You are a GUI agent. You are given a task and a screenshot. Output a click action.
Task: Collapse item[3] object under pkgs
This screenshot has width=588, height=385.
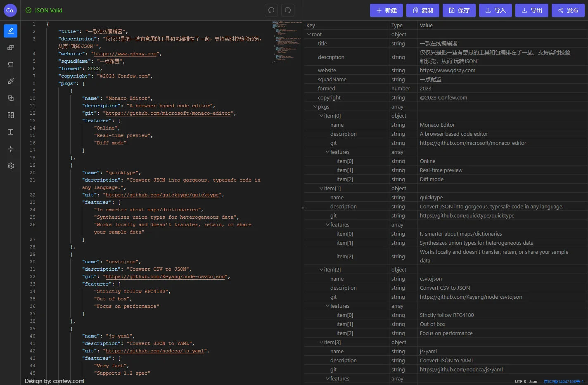322,342
